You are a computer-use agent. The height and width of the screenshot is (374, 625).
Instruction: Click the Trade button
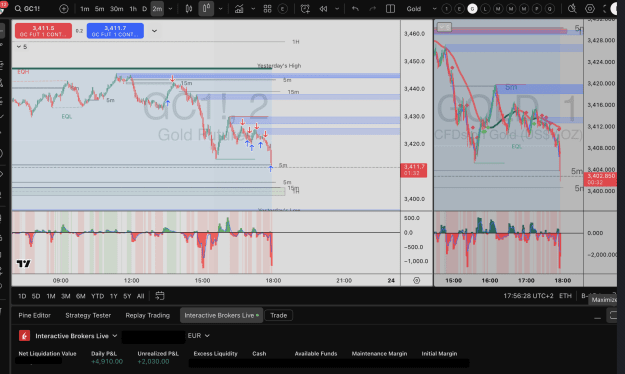(279, 315)
